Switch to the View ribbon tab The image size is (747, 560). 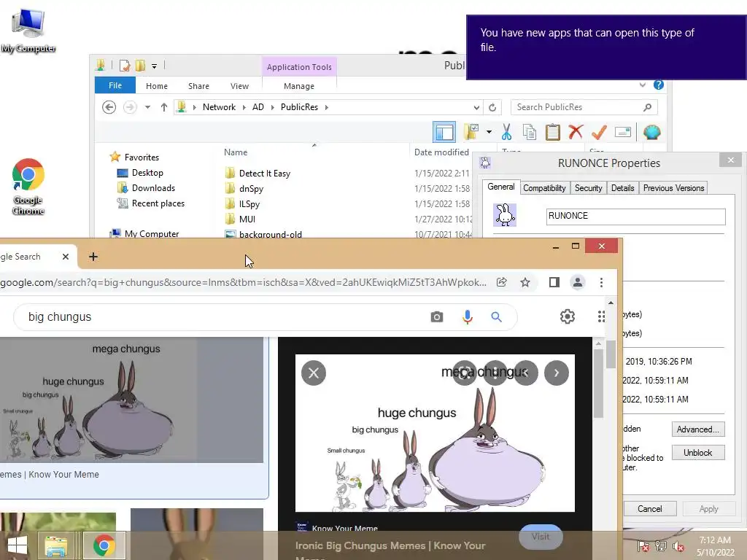point(239,86)
